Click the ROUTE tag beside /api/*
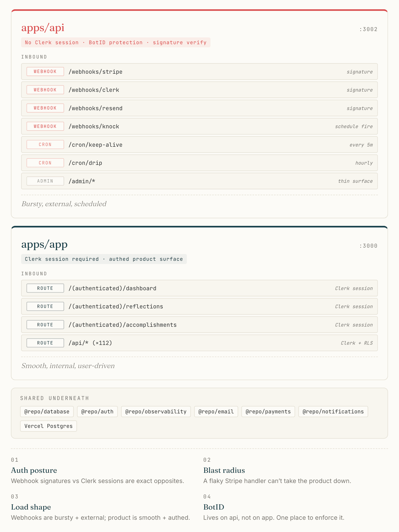The width and height of the screenshot is (399, 532). (45, 343)
